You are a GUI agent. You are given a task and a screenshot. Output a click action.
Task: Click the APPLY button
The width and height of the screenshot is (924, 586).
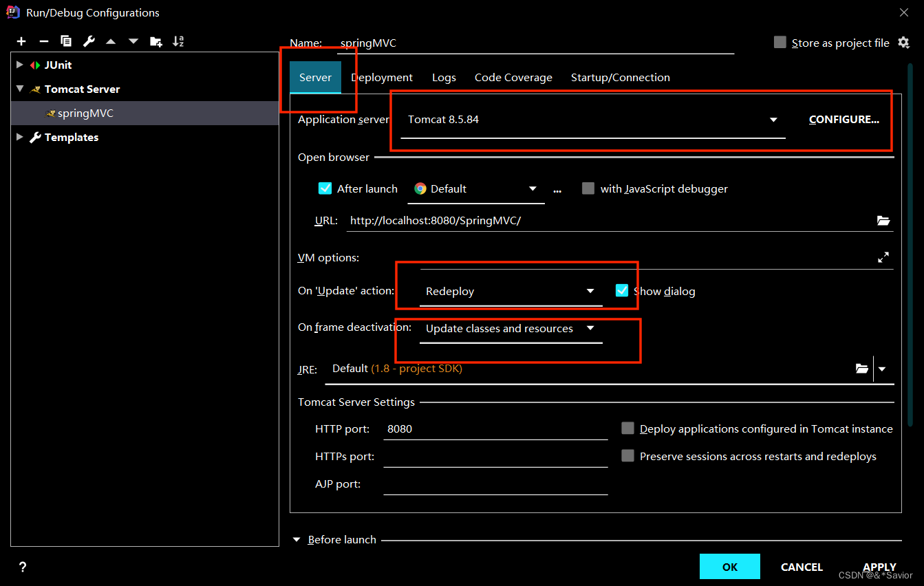(879, 567)
